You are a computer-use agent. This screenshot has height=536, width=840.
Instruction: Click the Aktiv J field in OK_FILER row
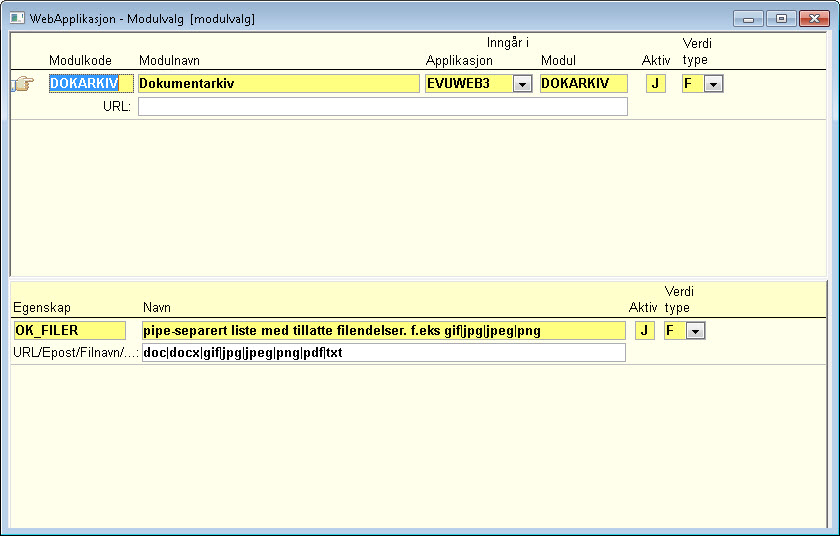[x=644, y=330]
